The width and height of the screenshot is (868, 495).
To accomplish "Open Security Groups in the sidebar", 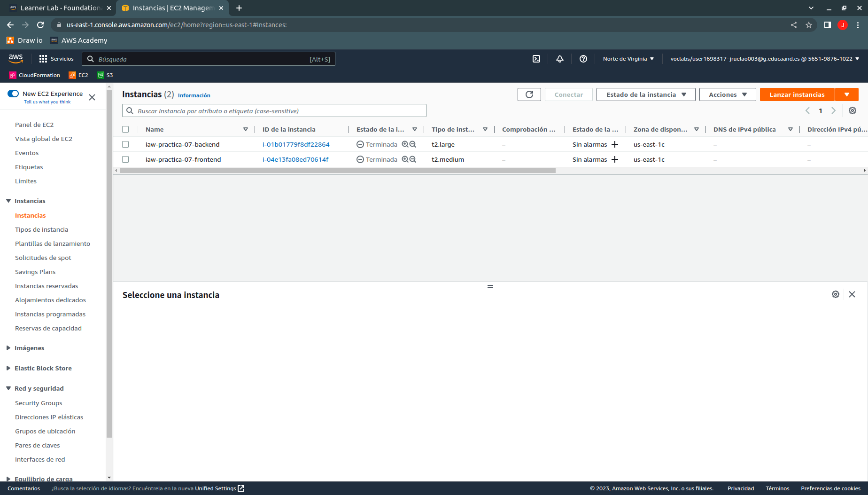I will point(39,403).
